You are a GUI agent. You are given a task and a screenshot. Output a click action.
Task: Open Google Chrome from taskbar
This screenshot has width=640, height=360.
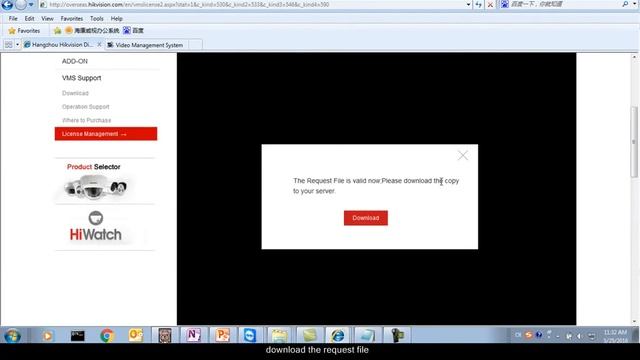[x=107, y=336]
